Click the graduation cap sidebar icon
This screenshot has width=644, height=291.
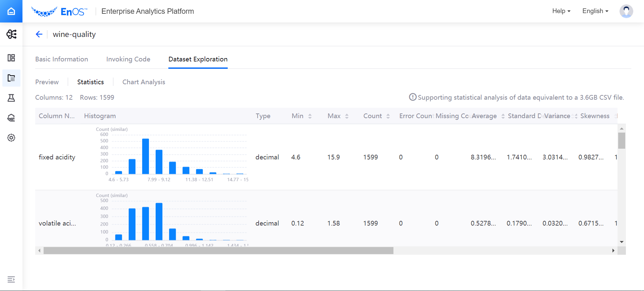[11, 118]
